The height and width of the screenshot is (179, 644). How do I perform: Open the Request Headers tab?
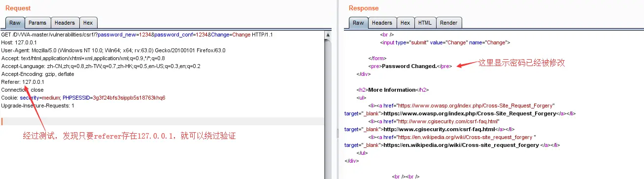click(65, 23)
